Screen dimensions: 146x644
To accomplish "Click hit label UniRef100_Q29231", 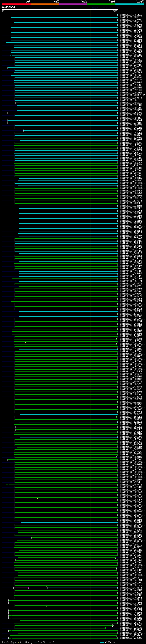I will point(131,628).
